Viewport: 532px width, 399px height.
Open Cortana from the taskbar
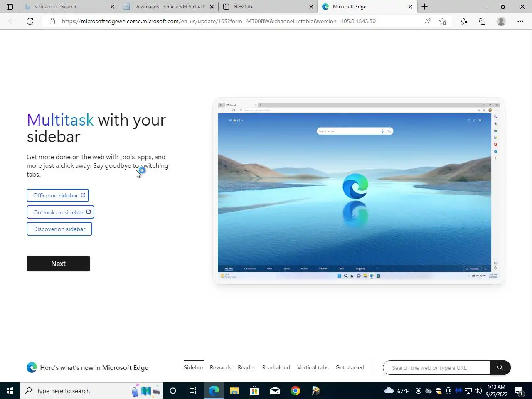(173, 391)
